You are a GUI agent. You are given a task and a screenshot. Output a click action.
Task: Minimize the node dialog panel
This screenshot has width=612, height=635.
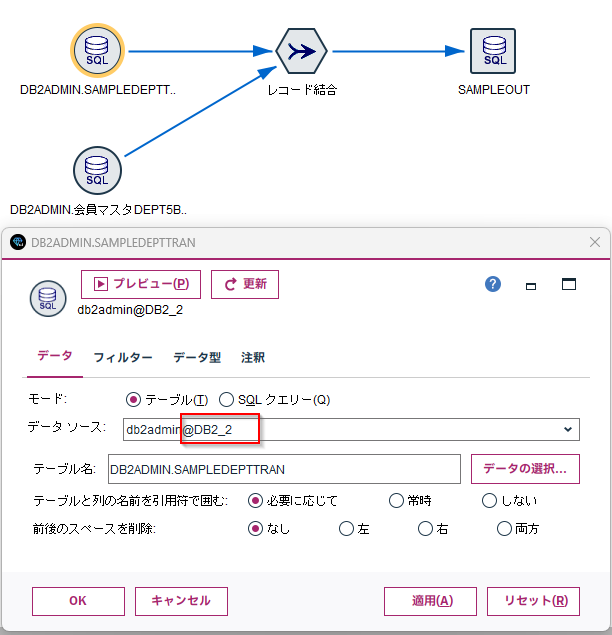(531, 286)
